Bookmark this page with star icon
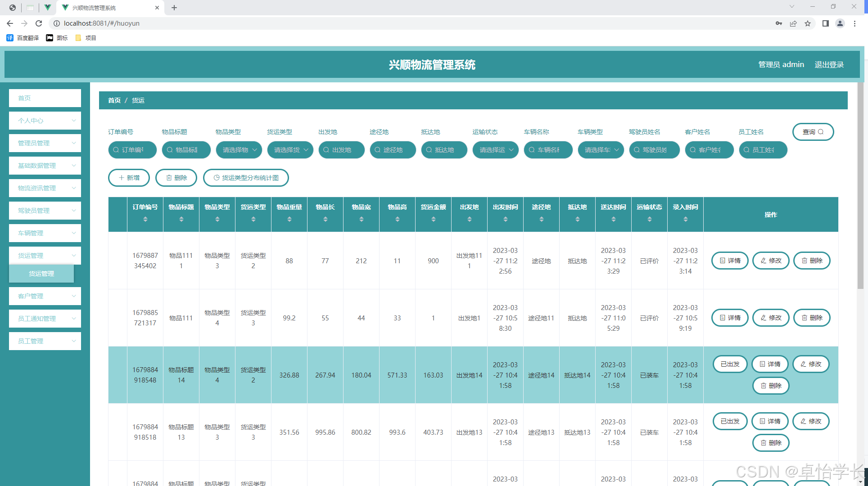The height and width of the screenshot is (486, 868). click(808, 23)
